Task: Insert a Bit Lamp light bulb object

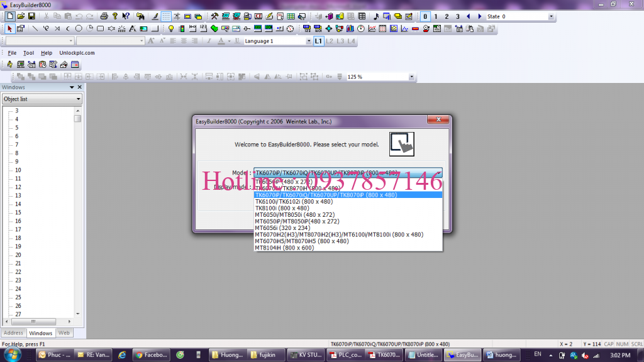Action: point(171,29)
